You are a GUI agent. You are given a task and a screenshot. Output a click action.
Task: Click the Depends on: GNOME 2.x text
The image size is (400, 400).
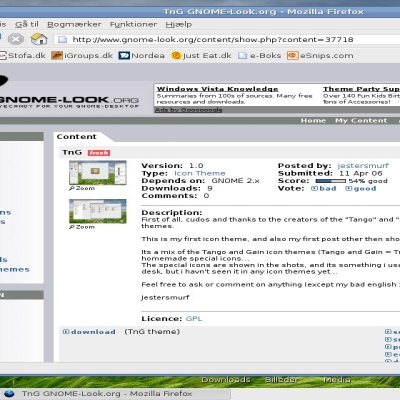click(201, 181)
